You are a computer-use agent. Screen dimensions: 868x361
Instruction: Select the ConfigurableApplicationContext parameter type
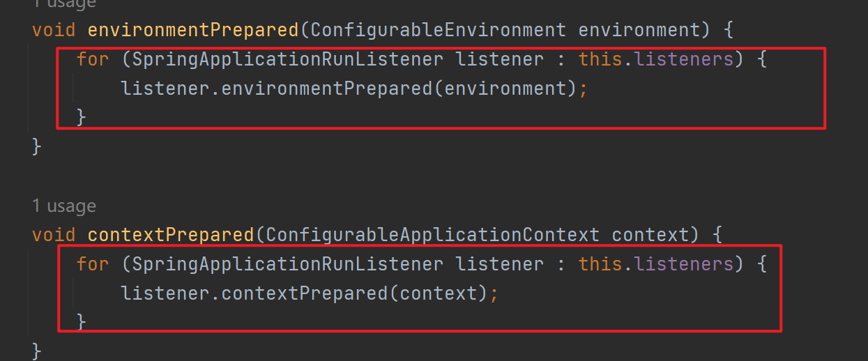coord(432,235)
